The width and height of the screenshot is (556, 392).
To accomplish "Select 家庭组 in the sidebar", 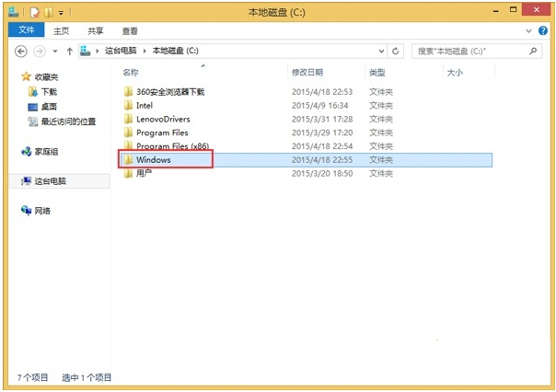I will point(46,152).
